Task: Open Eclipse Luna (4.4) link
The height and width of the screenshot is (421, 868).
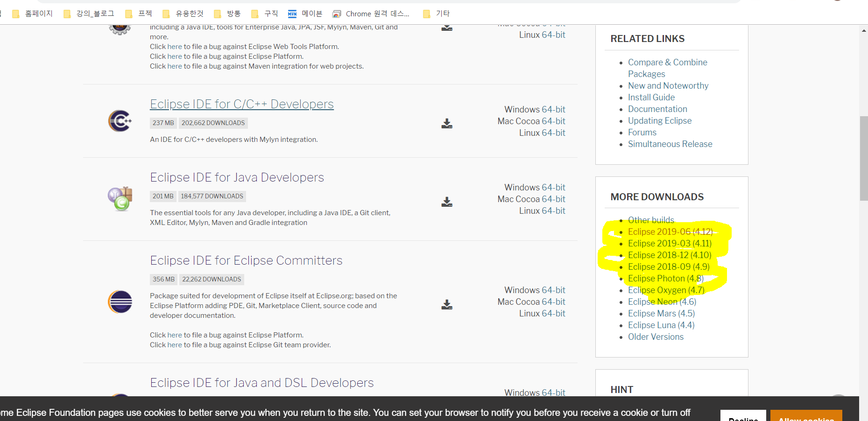Action: (x=661, y=325)
